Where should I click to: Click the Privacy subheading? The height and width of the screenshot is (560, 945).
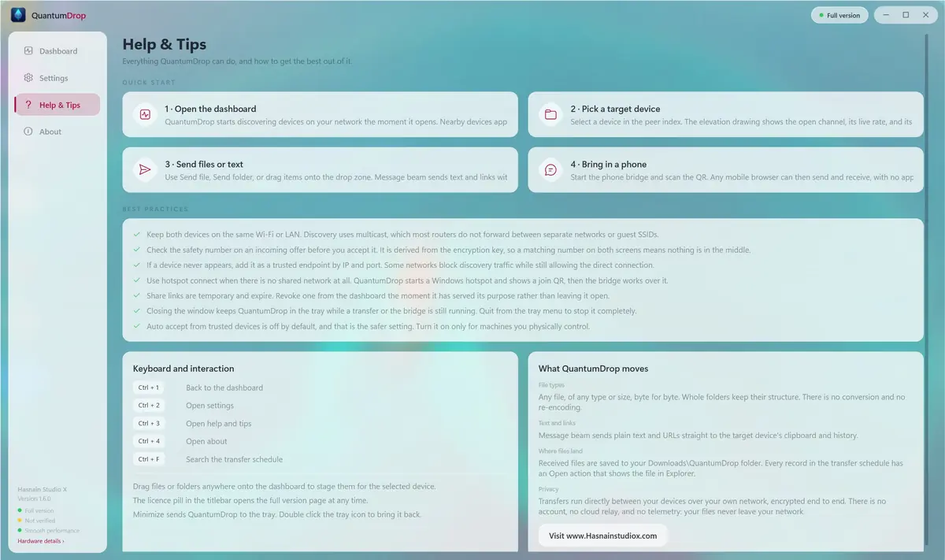click(x=549, y=489)
